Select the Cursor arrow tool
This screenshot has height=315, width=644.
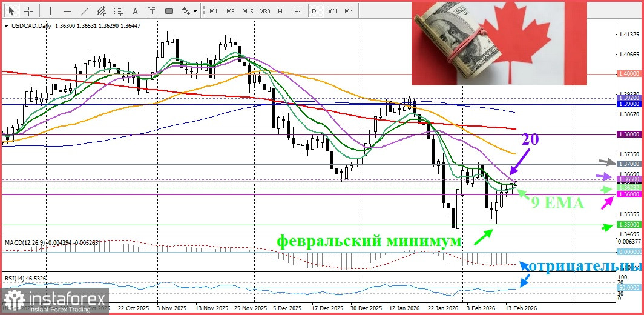(x=11, y=11)
